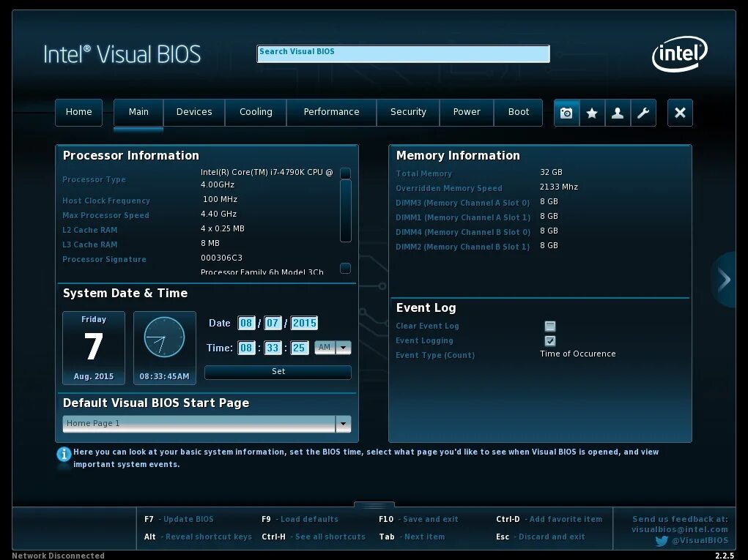Click the blue information icon
This screenshot has width=748, height=560.
[x=64, y=454]
